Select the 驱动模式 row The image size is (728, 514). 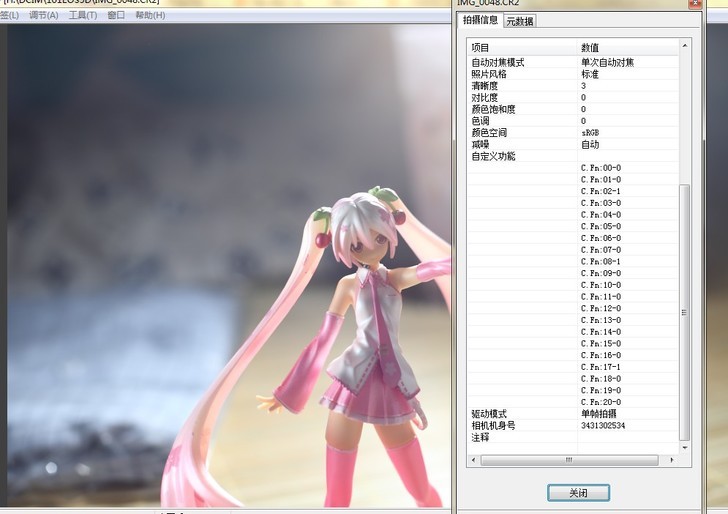point(573,414)
